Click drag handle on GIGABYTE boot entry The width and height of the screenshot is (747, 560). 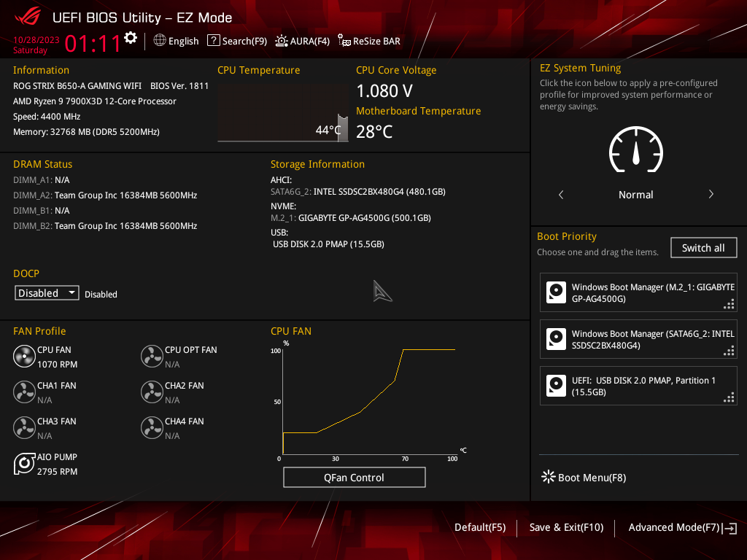tap(729, 304)
